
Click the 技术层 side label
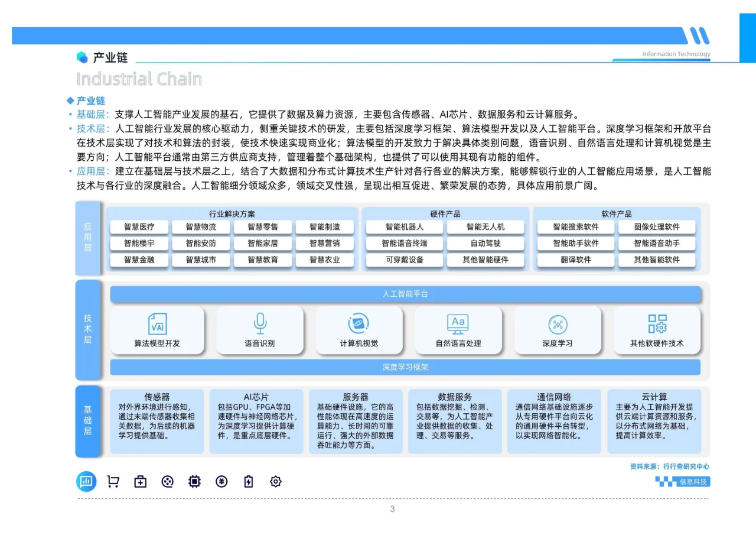click(x=87, y=330)
